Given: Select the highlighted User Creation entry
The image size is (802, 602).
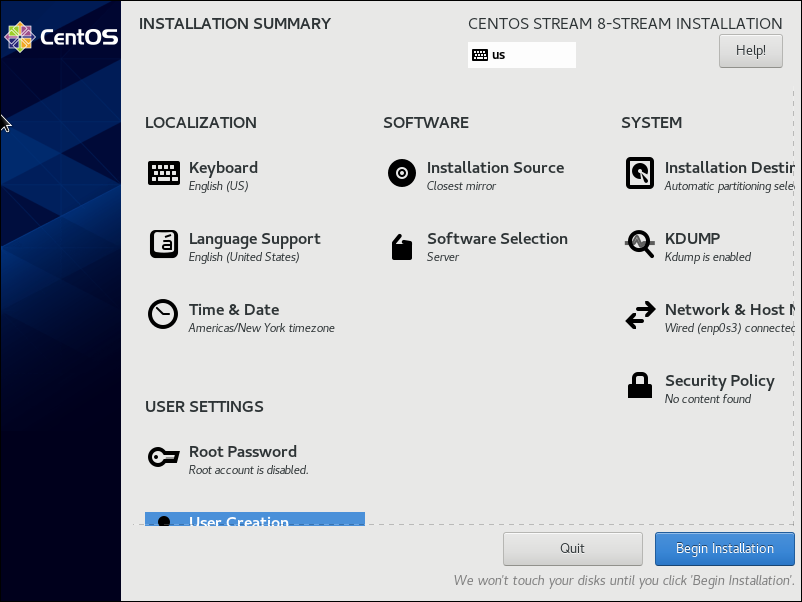Looking at the screenshot, I should 254,519.
